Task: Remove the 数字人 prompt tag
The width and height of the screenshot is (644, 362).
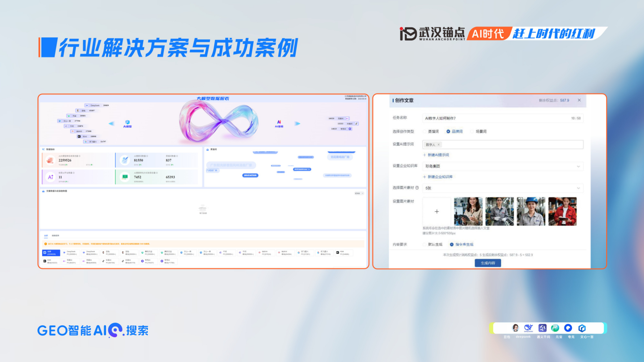Action: tap(438, 145)
